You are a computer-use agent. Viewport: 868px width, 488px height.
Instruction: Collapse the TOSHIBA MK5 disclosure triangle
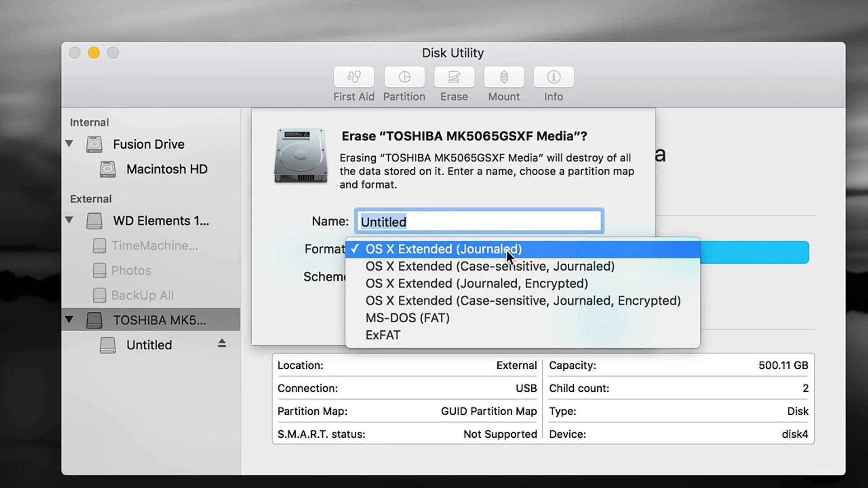(x=69, y=319)
